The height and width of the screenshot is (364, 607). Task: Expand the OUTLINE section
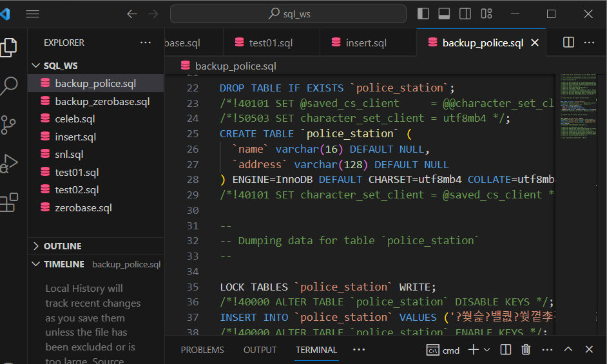coord(36,246)
